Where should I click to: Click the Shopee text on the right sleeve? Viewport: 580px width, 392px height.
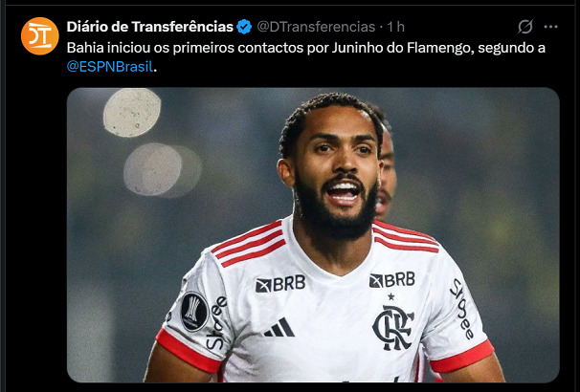coord(461,309)
